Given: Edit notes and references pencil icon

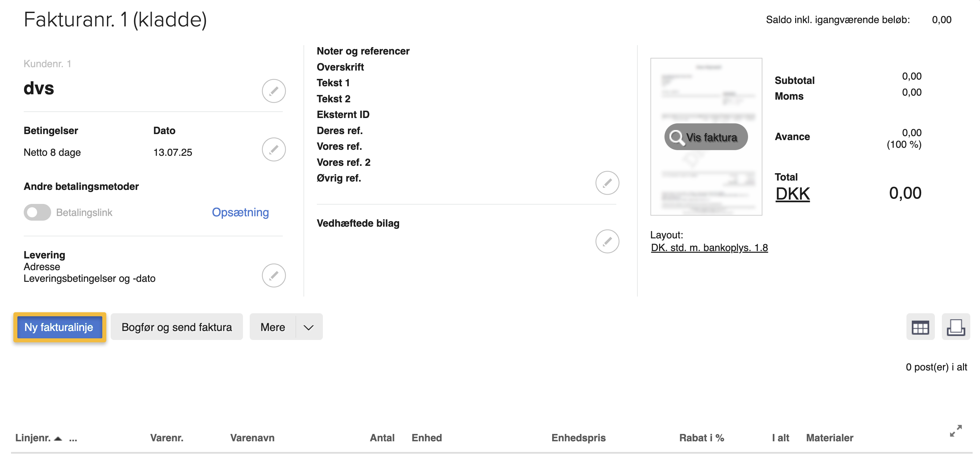Looking at the screenshot, I should [x=607, y=183].
